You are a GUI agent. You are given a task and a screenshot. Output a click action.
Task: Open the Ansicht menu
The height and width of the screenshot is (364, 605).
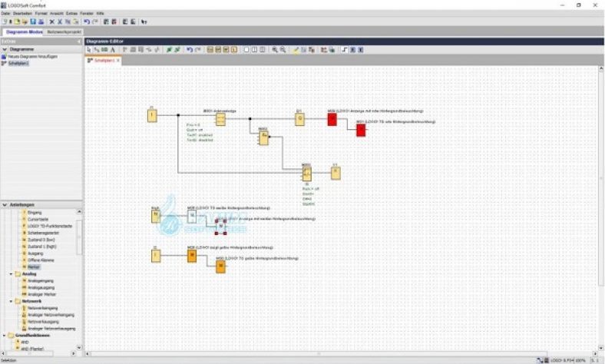coord(57,13)
